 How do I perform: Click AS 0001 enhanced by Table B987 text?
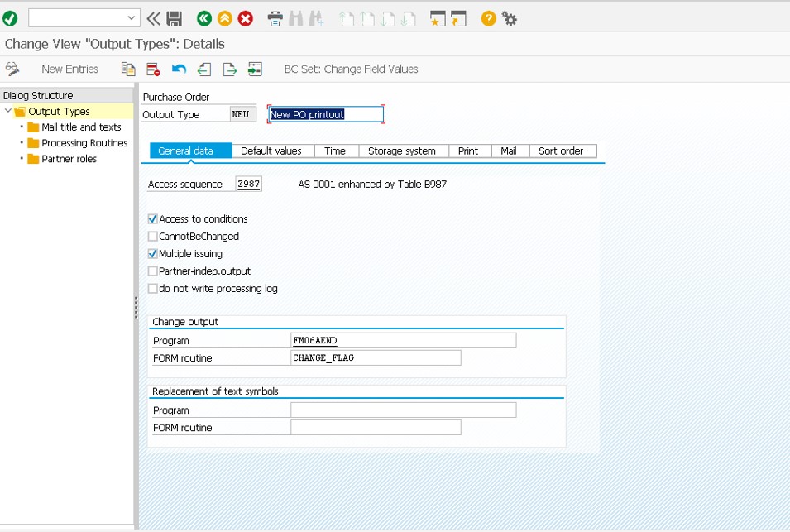click(x=372, y=184)
